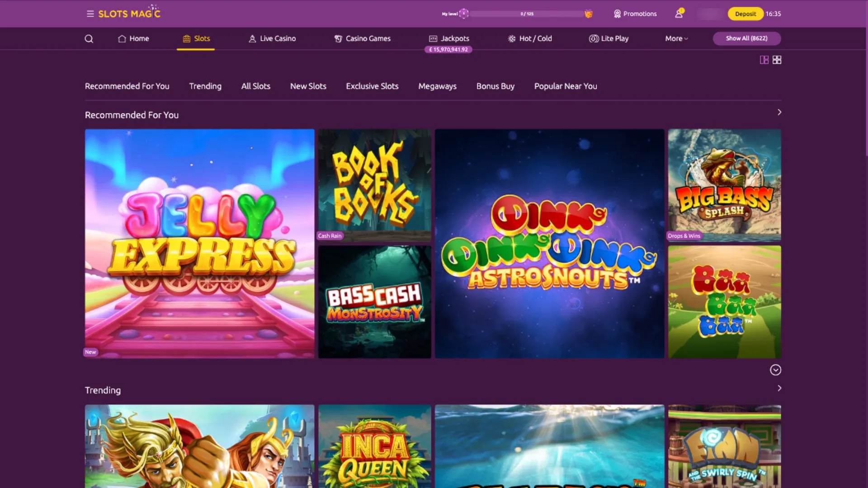Select the New Slots category tab
Screen dimensions: 868x488
308,86
